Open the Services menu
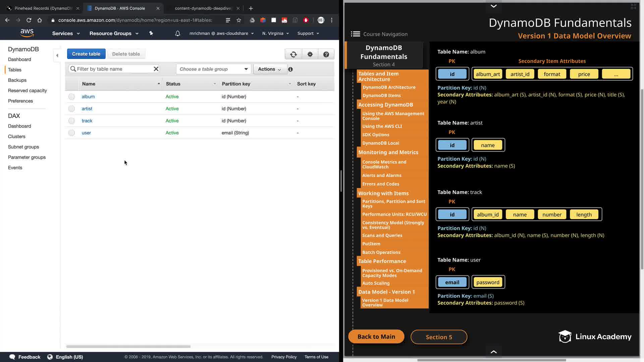Image resolution: width=644 pixels, height=362 pixels. pos(66,34)
